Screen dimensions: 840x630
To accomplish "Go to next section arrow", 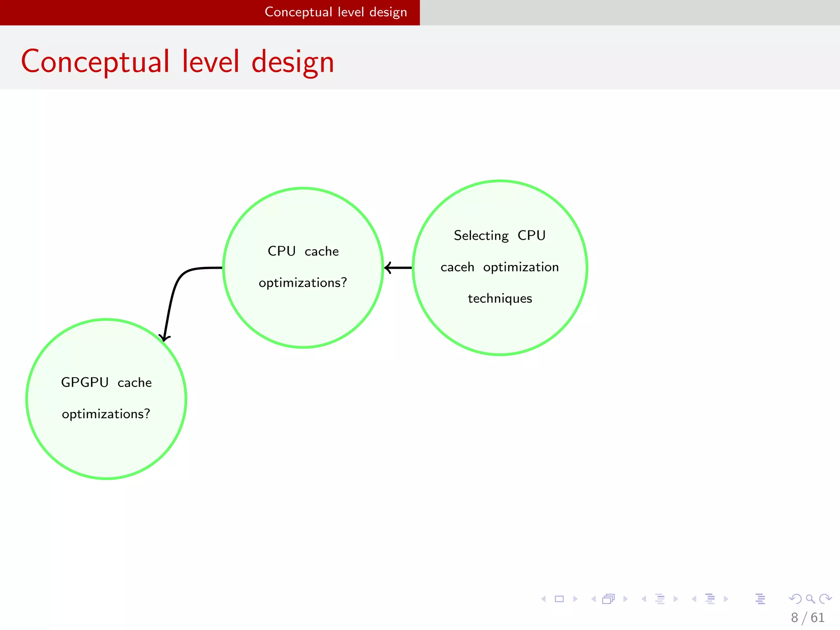I will coord(726,599).
